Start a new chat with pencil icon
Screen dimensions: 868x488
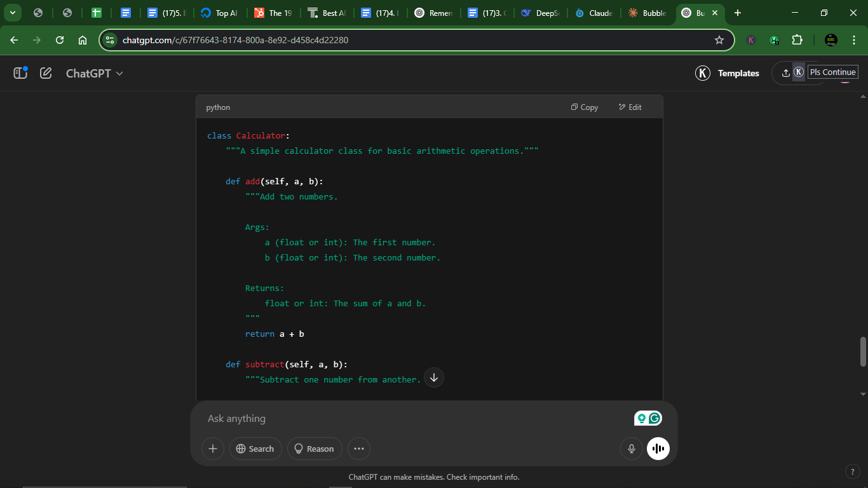[x=46, y=73]
